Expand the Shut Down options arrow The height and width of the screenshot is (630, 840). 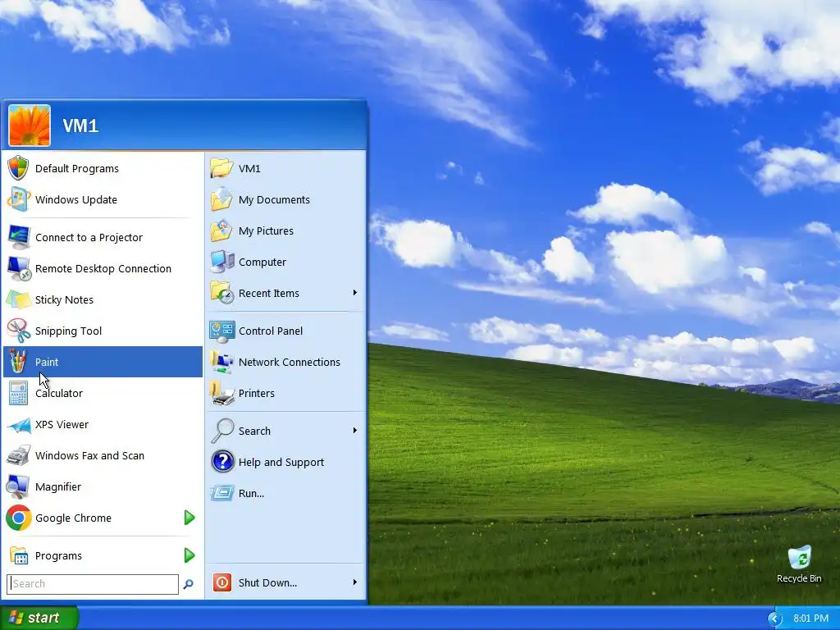pos(354,582)
